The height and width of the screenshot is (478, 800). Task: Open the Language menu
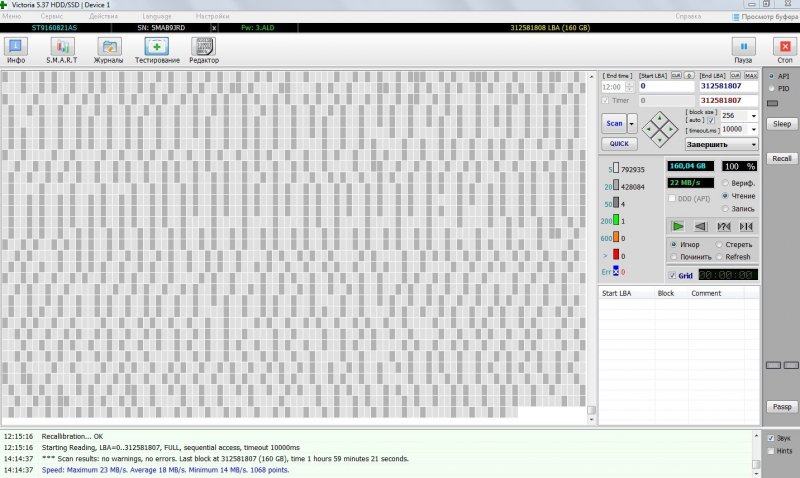157,17
